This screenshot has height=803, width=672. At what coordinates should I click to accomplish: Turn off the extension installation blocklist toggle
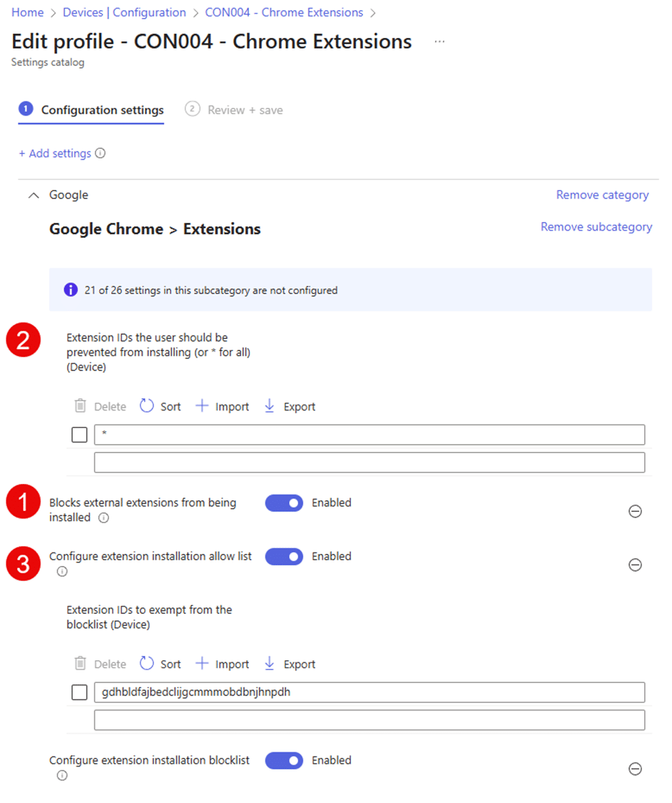tap(284, 761)
